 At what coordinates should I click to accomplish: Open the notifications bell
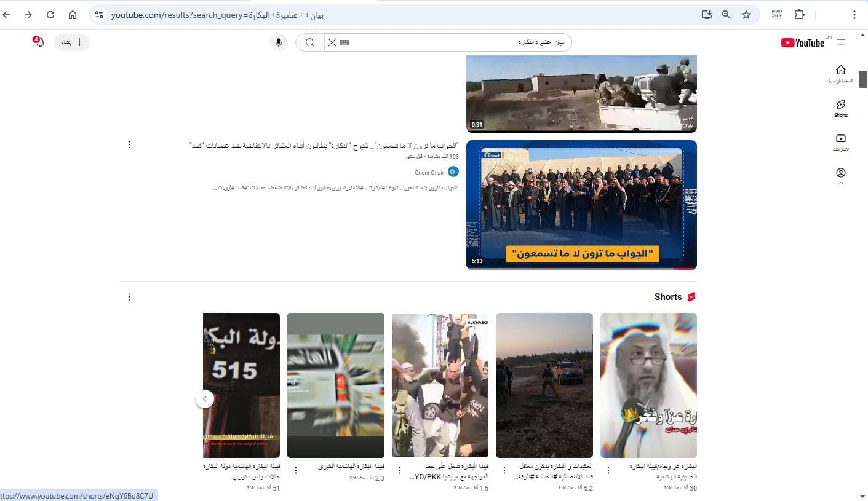pyautogui.click(x=39, y=42)
